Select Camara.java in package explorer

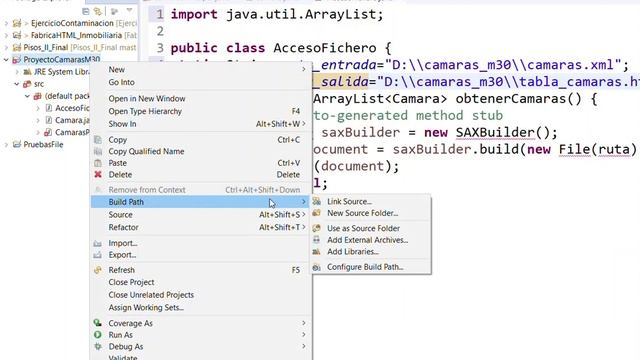72,120
